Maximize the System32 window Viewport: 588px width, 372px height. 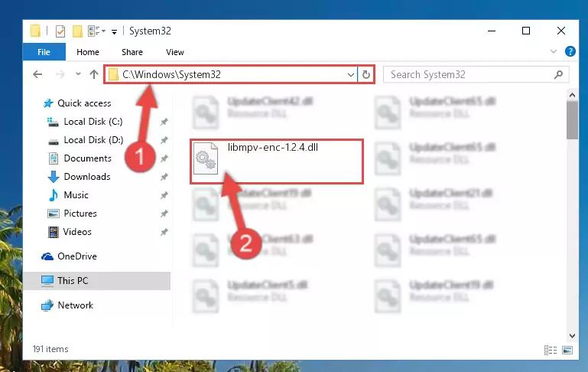coord(526,31)
